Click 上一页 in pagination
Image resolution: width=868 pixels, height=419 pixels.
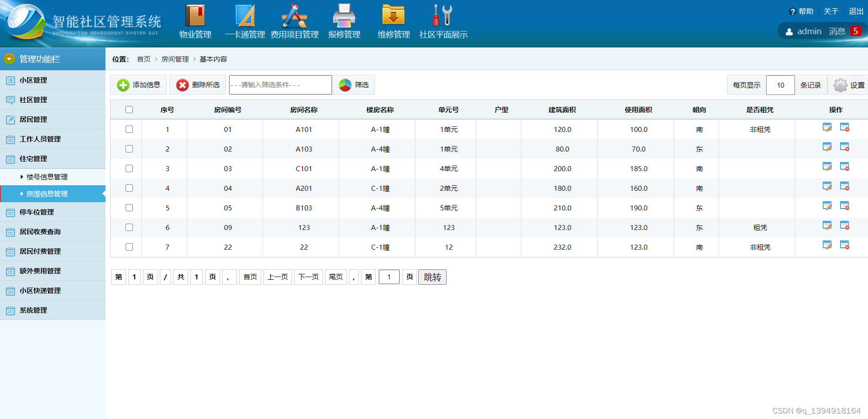pyautogui.click(x=278, y=277)
